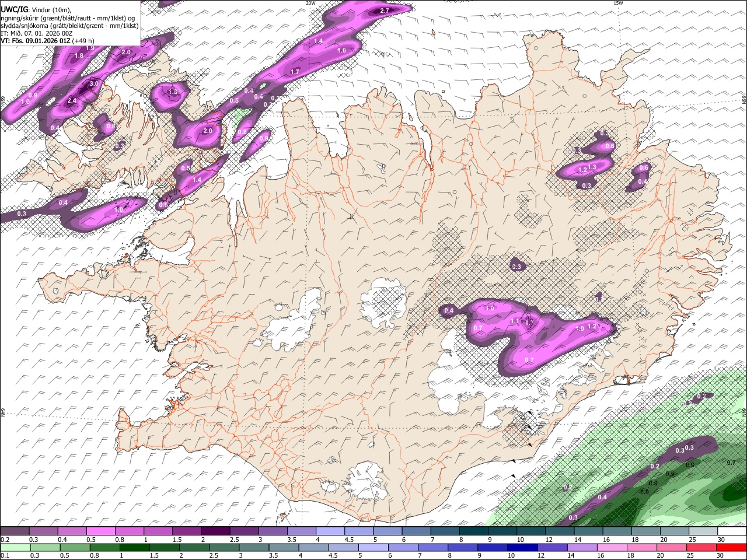Click the 'IT: Mið. 07. 01. 2026 00Z' line
This screenshot has width=747, height=560.
click(37, 33)
